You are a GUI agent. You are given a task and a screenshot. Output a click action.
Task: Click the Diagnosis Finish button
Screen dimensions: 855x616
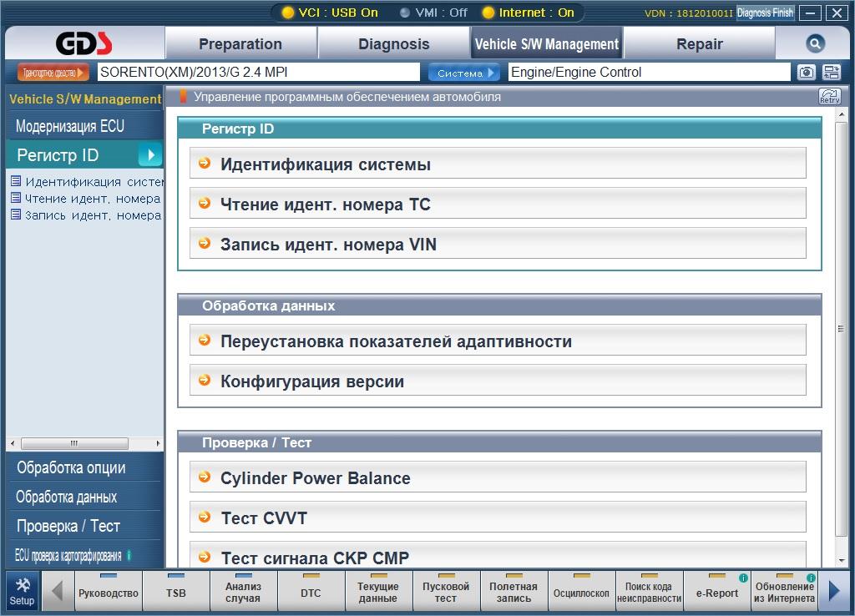[765, 13]
